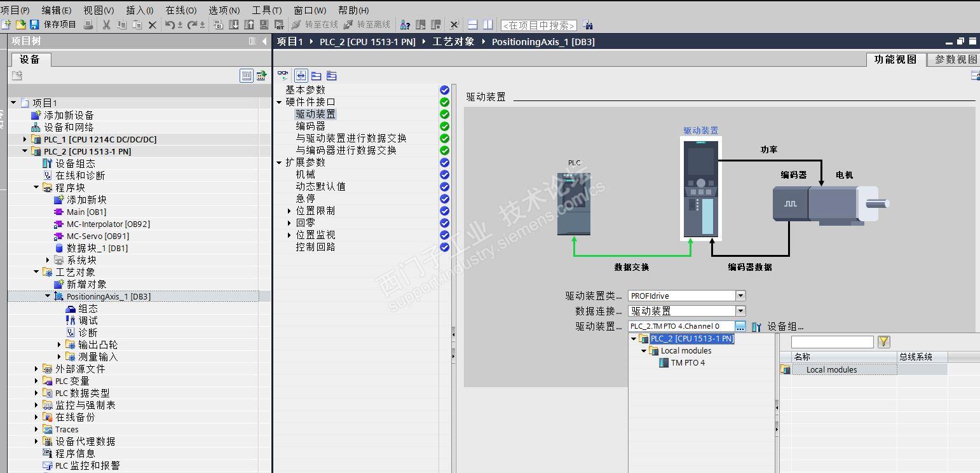Open the 驱动装置类型 PROFIdrive dropdown

point(740,296)
